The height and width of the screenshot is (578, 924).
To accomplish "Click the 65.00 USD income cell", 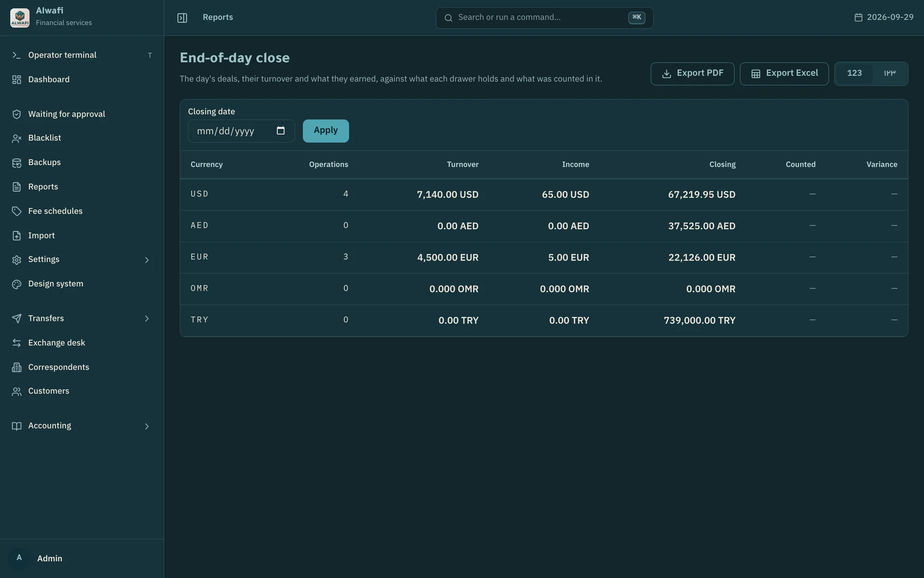I will pyautogui.click(x=565, y=195).
